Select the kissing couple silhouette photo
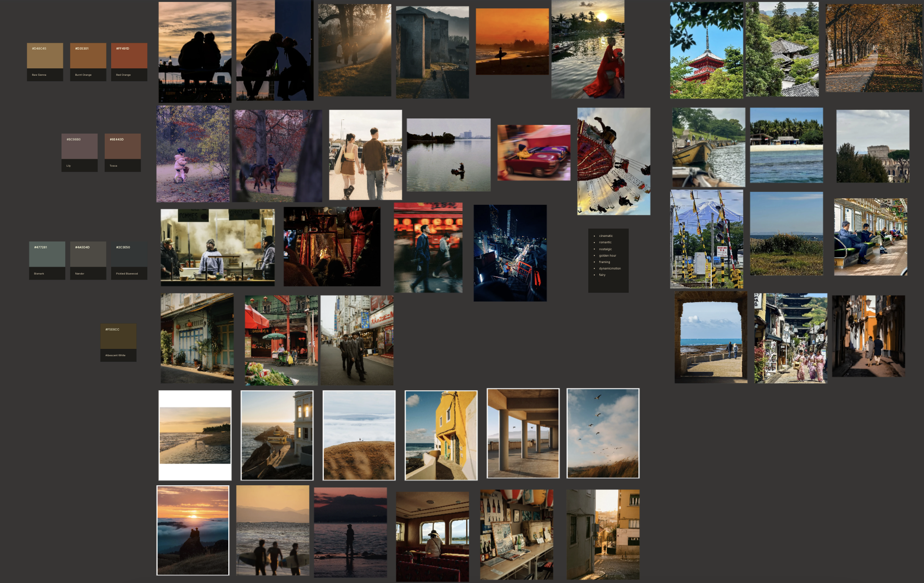Screen dimensions: 924x583 pos(275,50)
